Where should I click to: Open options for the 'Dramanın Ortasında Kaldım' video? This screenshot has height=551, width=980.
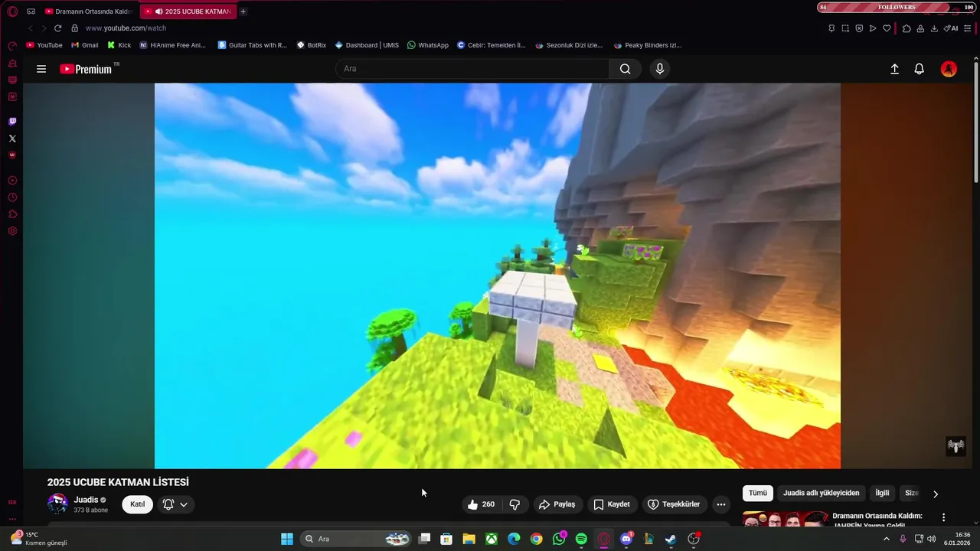tap(943, 517)
